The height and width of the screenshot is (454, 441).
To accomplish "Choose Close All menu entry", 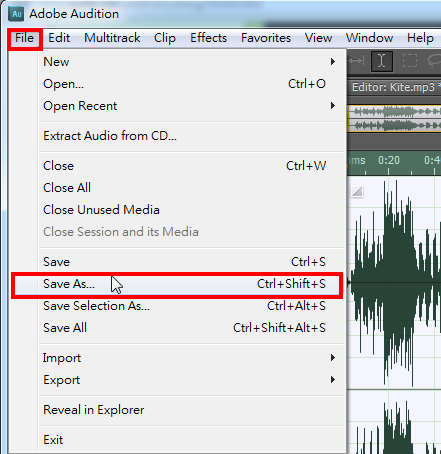I will 191,188.
